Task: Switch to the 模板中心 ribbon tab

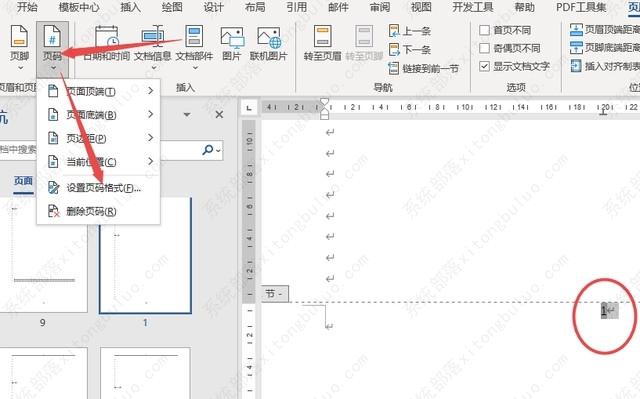Action: (x=79, y=7)
